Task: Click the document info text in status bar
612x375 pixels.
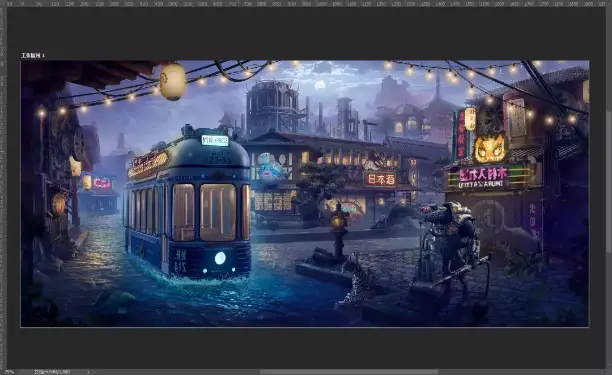Action: tap(52, 372)
